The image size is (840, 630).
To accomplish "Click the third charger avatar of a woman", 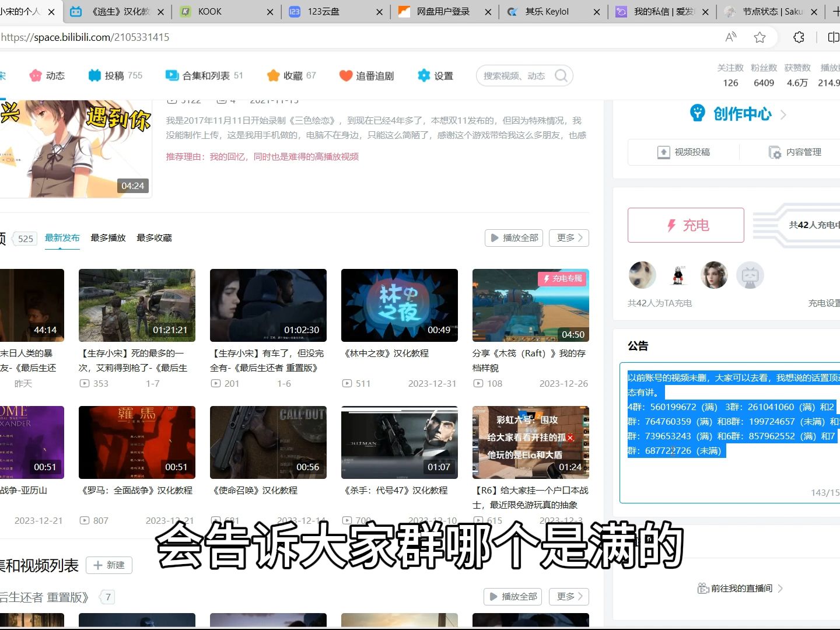I will point(714,275).
